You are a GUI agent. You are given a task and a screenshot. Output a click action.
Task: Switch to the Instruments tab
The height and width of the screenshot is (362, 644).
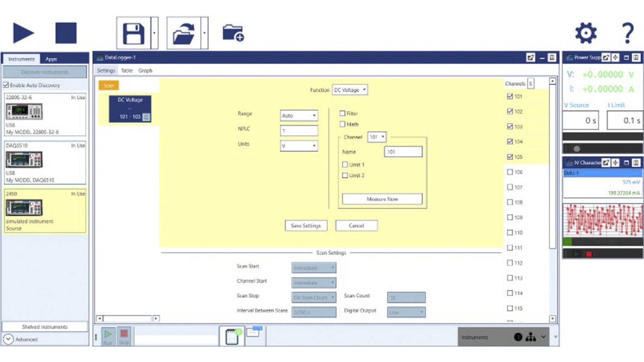(x=21, y=59)
